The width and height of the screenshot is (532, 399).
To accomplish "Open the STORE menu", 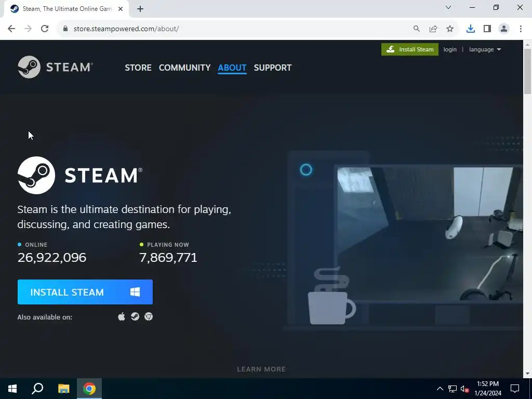I will (x=138, y=68).
